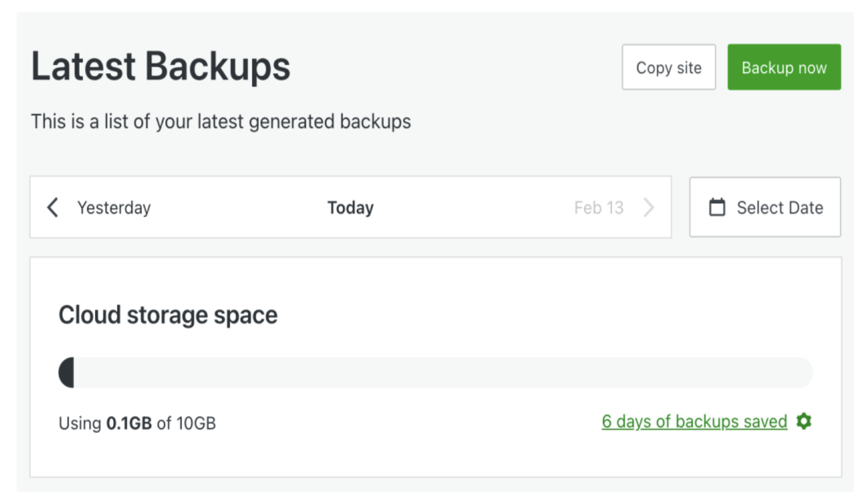Click the Cloud storage space heading
Viewport: 865px width, 504px height.
(168, 315)
